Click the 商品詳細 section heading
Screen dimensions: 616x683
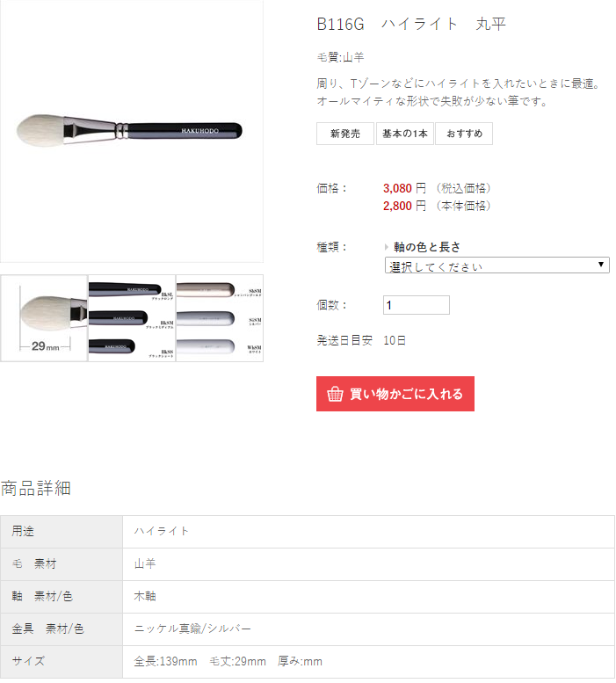[36, 488]
